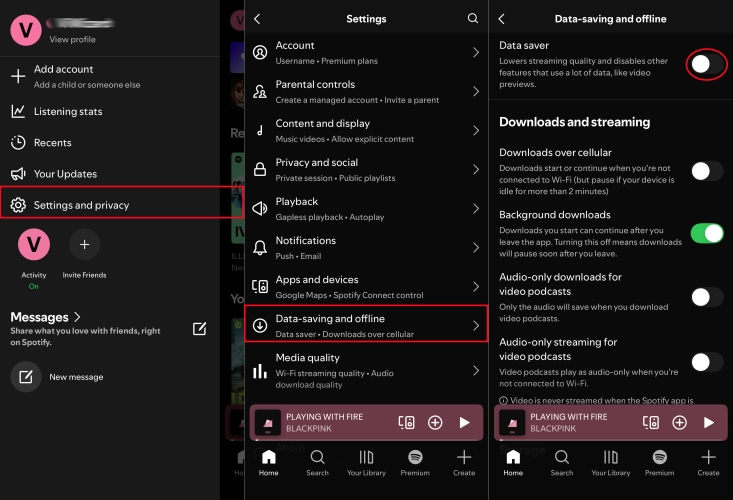
Task: Tap the New message label
Action: pos(76,377)
